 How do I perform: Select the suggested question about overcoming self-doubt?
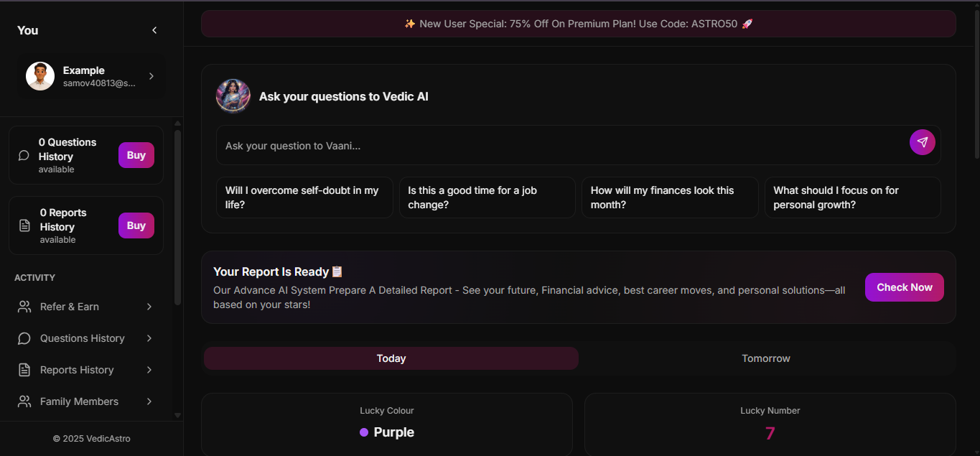tap(304, 197)
